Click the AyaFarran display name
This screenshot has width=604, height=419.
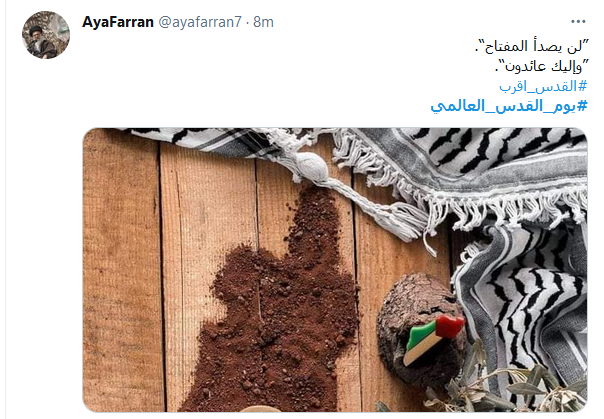(118, 22)
